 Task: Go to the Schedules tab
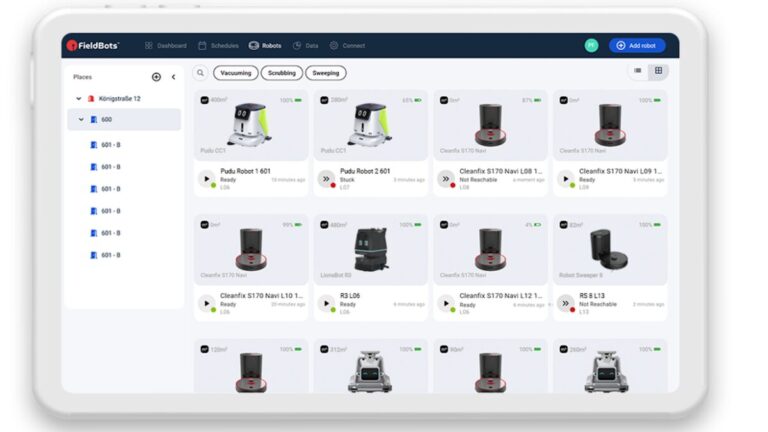(218, 45)
